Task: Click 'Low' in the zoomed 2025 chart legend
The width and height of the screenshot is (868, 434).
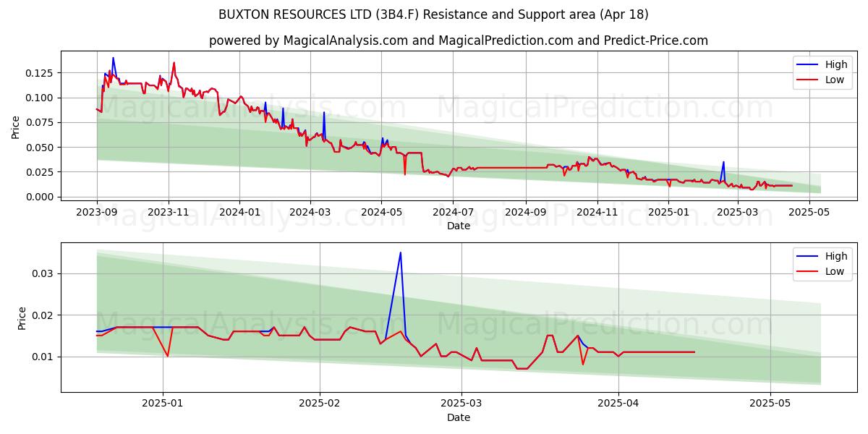Action: point(835,272)
